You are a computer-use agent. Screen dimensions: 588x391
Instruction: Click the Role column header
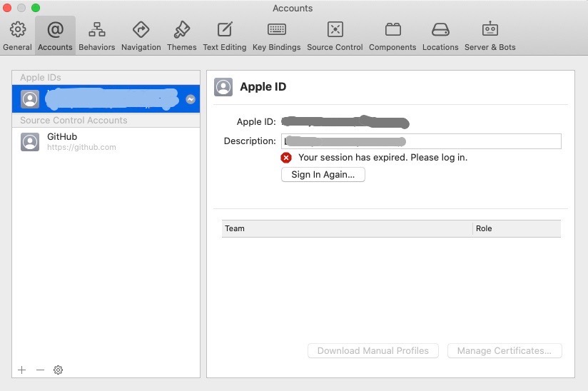(x=517, y=228)
